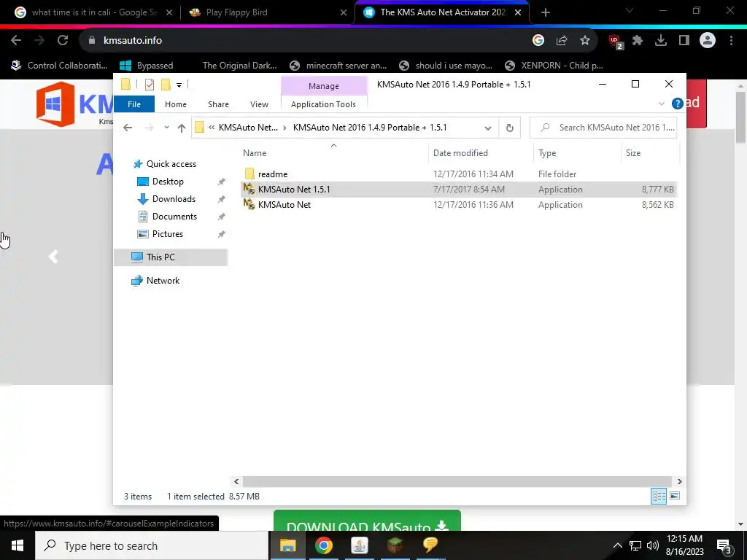Open Chrome extensions puzzle icon
This screenshot has width=747, height=560.
pyautogui.click(x=638, y=41)
